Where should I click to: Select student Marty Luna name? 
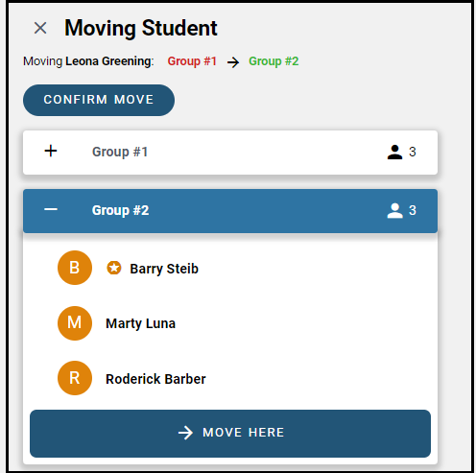[x=140, y=323]
